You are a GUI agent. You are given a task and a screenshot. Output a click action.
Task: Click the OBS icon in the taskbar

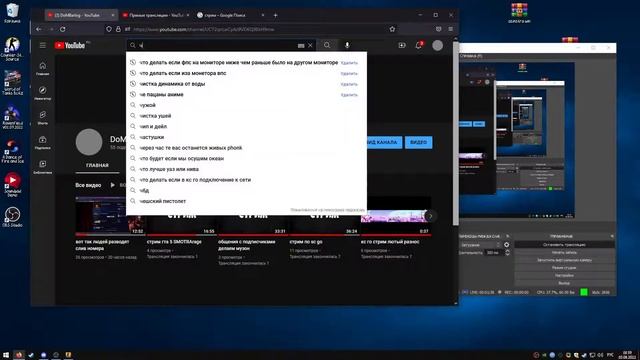[56, 355]
